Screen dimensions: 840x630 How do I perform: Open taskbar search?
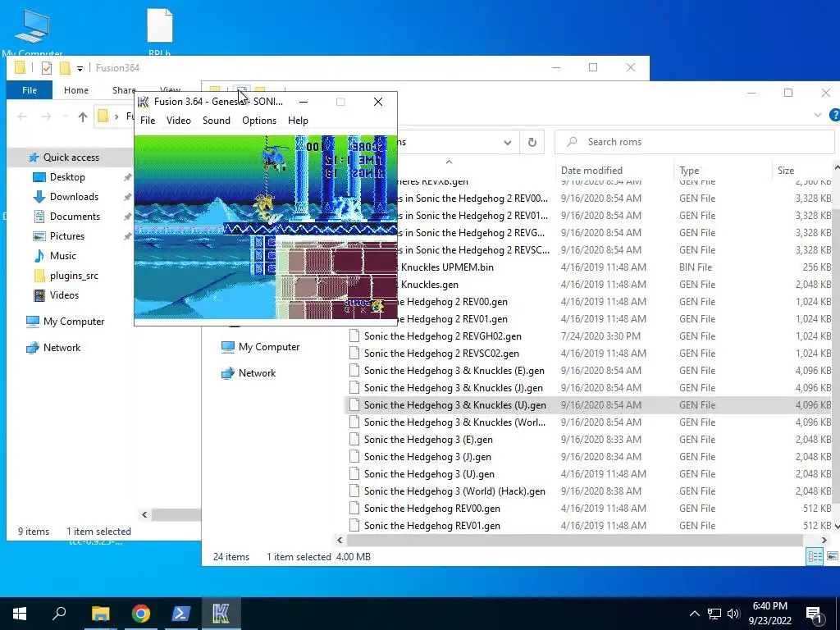point(59,614)
